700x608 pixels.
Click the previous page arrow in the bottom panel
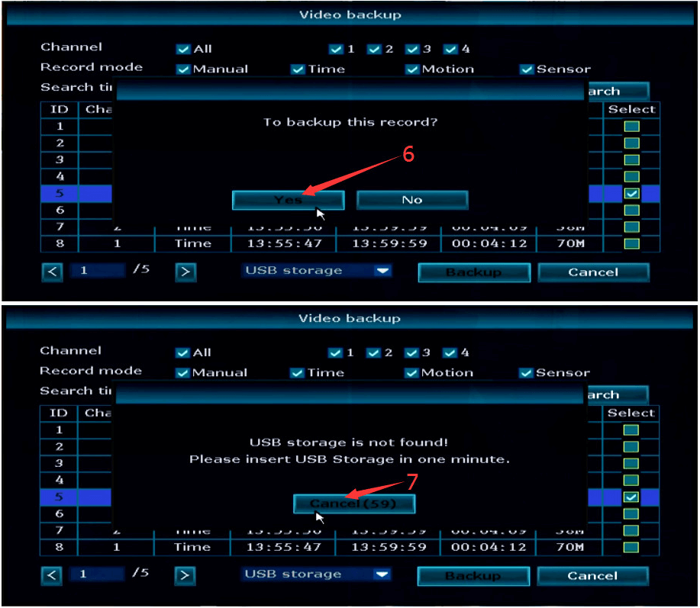click(x=51, y=576)
